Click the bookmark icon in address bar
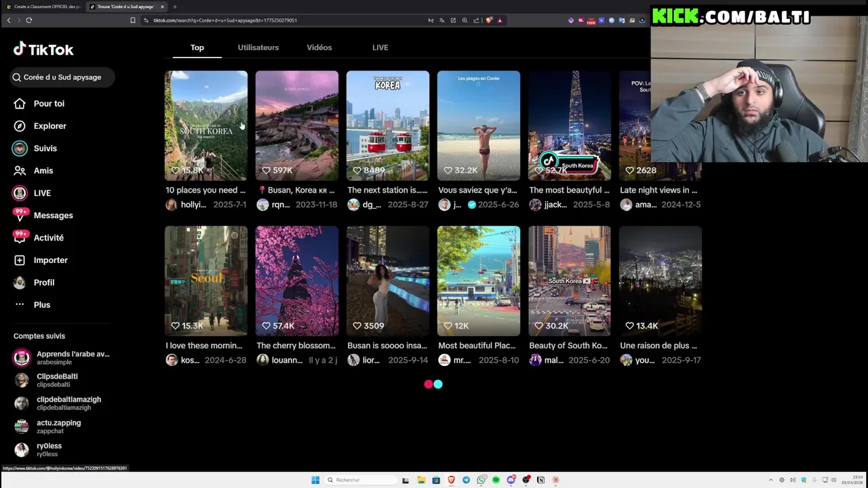 pos(133,20)
